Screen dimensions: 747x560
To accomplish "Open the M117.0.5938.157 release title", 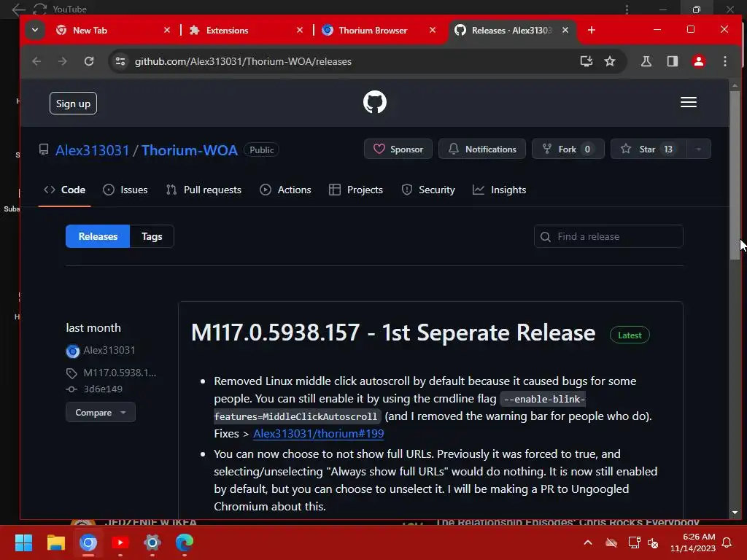I will (x=393, y=332).
